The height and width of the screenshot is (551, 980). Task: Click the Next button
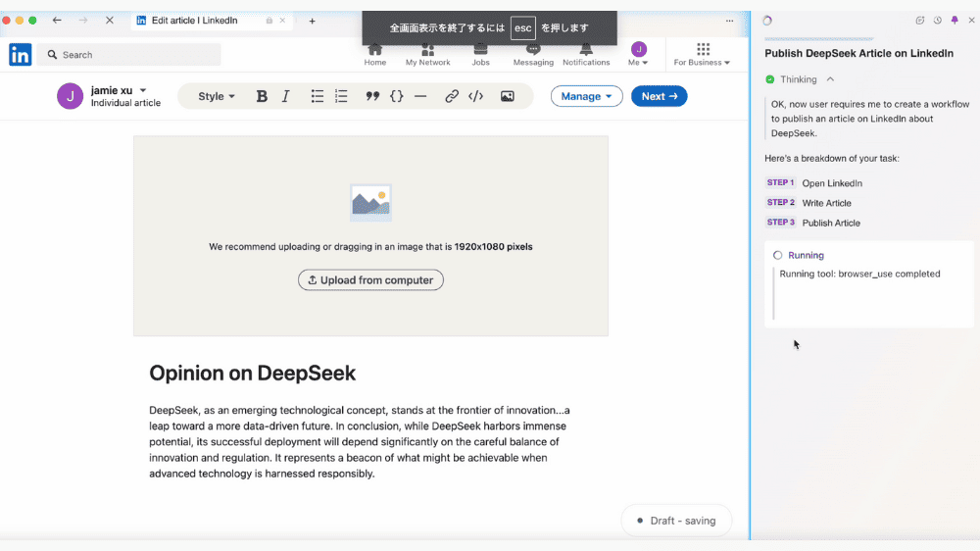coord(659,96)
